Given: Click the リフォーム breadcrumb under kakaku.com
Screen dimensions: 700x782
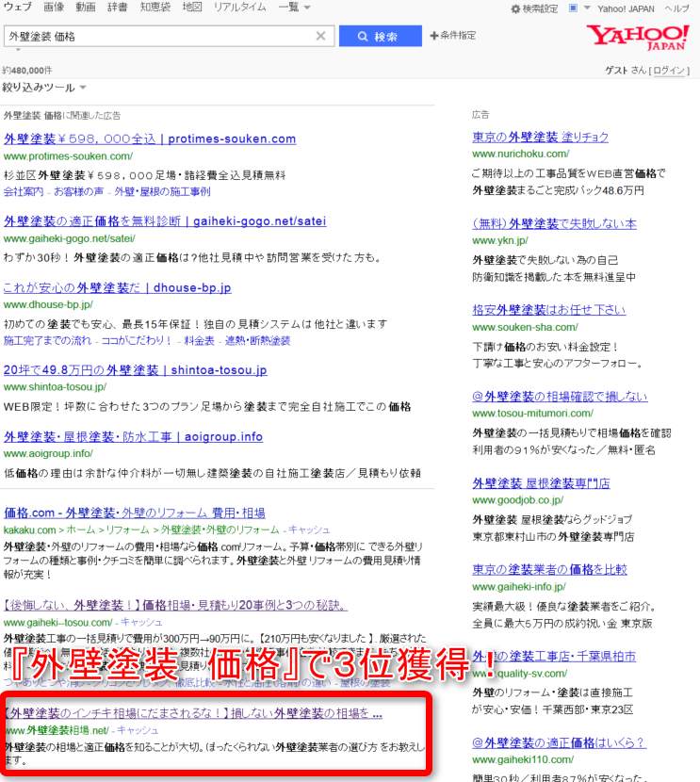Looking at the screenshot, I should coord(127,529).
